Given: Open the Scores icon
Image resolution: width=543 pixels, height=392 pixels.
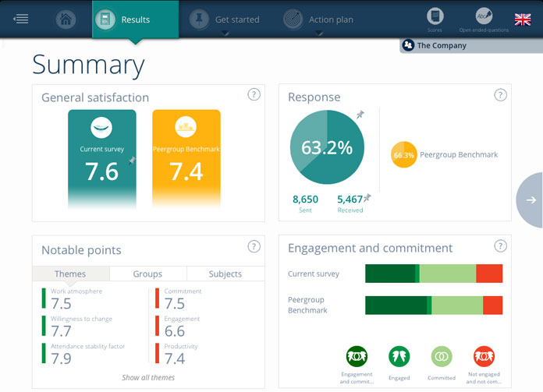Looking at the screenshot, I should pos(435,16).
